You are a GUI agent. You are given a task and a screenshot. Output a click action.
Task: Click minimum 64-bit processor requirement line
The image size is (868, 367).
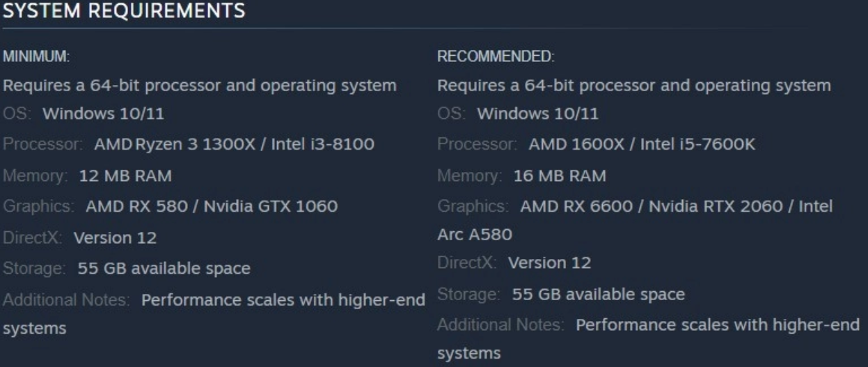(200, 86)
